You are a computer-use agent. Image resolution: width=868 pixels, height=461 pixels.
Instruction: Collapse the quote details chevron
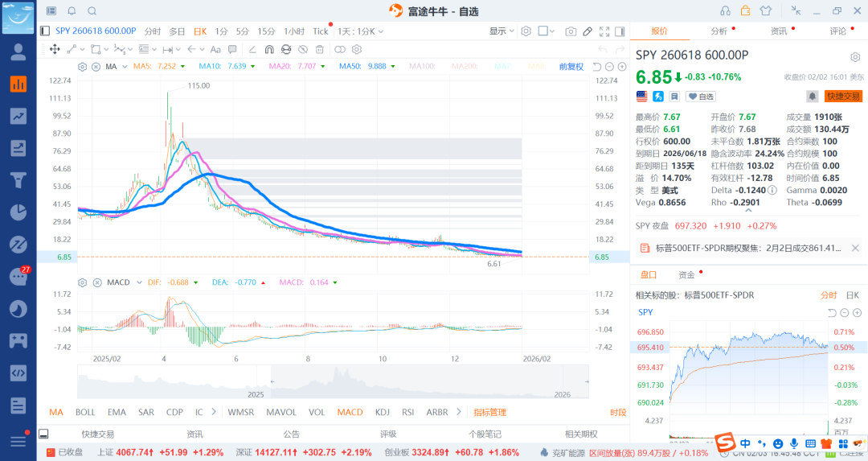748,211
